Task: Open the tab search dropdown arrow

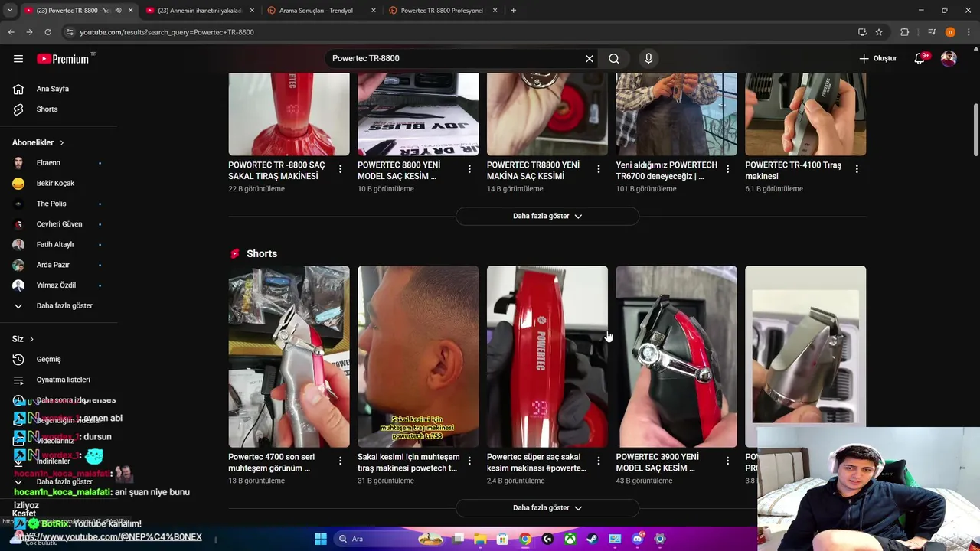Action: [x=9, y=11]
